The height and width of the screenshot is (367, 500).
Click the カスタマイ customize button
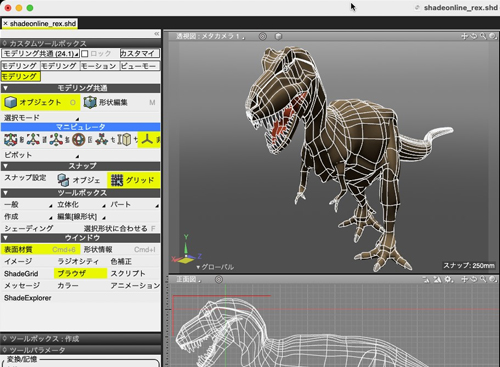point(140,53)
